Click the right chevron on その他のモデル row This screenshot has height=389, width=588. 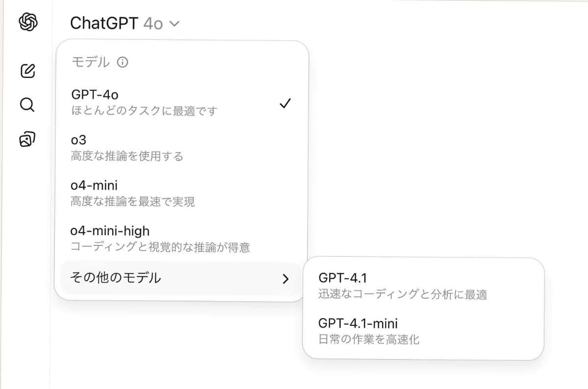pyautogui.click(x=286, y=278)
